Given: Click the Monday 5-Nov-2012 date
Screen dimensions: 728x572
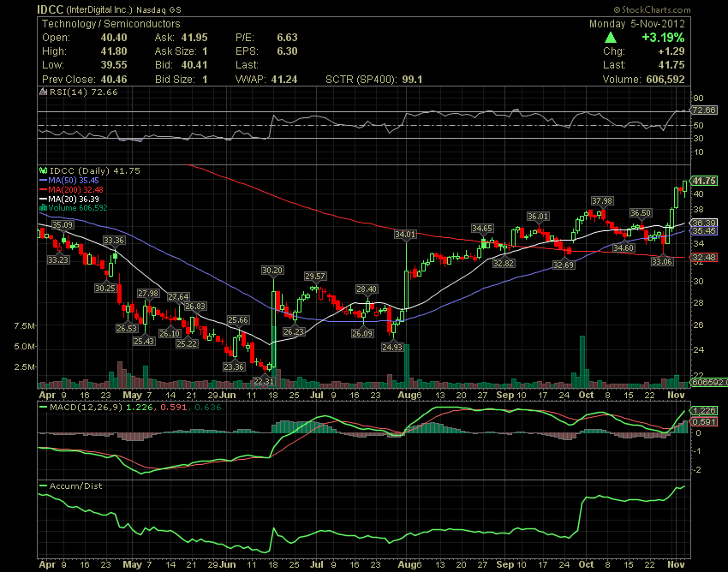Looking at the screenshot, I should tap(636, 24).
